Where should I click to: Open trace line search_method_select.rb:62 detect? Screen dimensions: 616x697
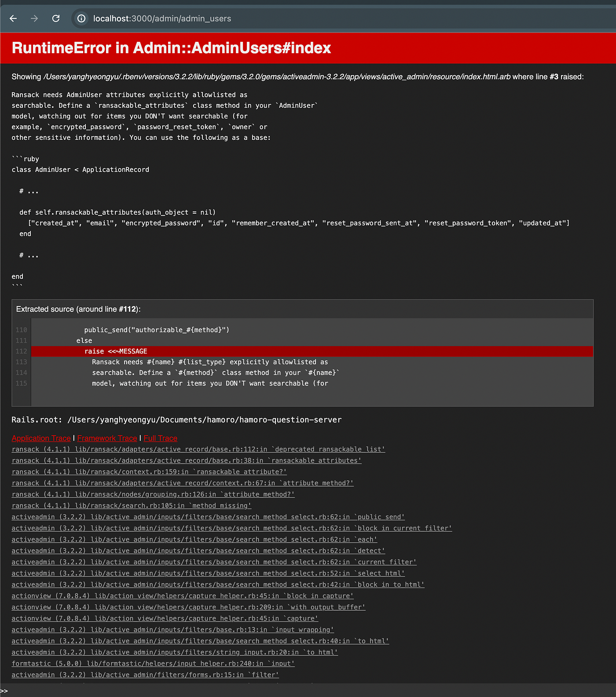198,551
